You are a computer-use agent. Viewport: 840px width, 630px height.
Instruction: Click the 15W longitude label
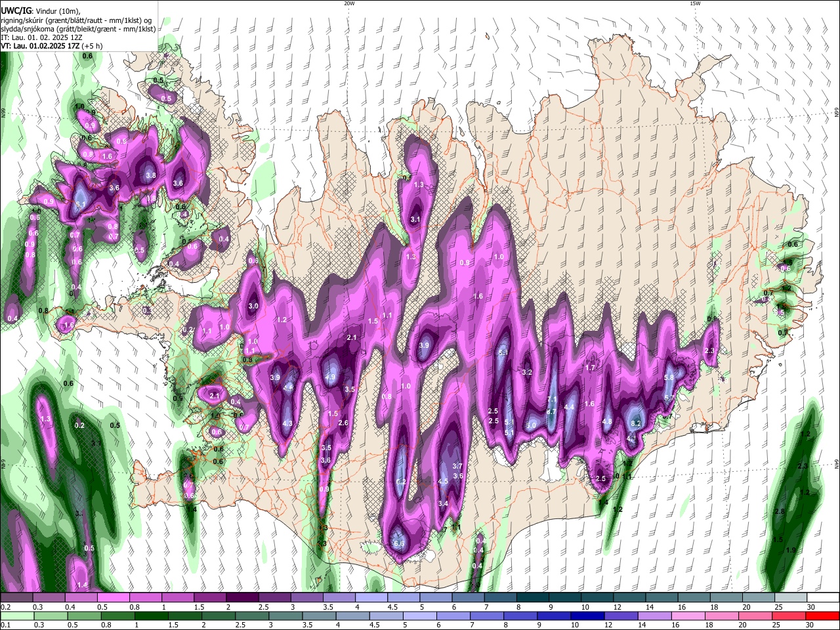click(695, 3)
